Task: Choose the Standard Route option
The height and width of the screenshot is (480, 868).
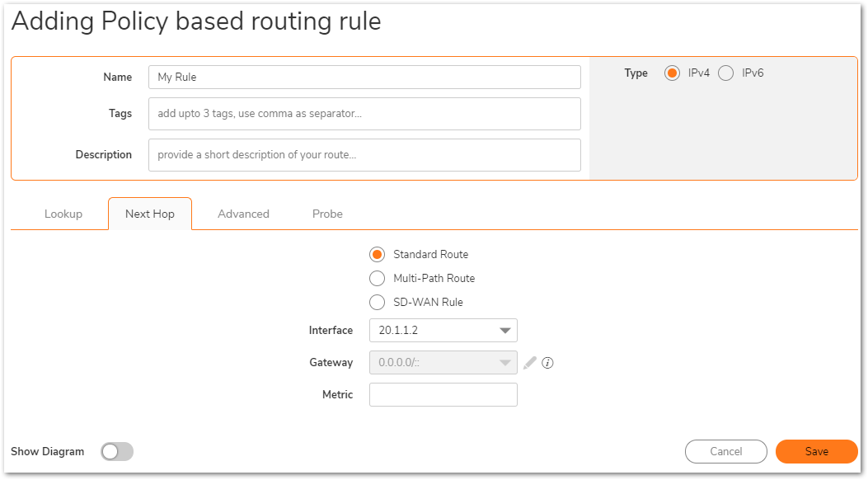Action: 377,255
